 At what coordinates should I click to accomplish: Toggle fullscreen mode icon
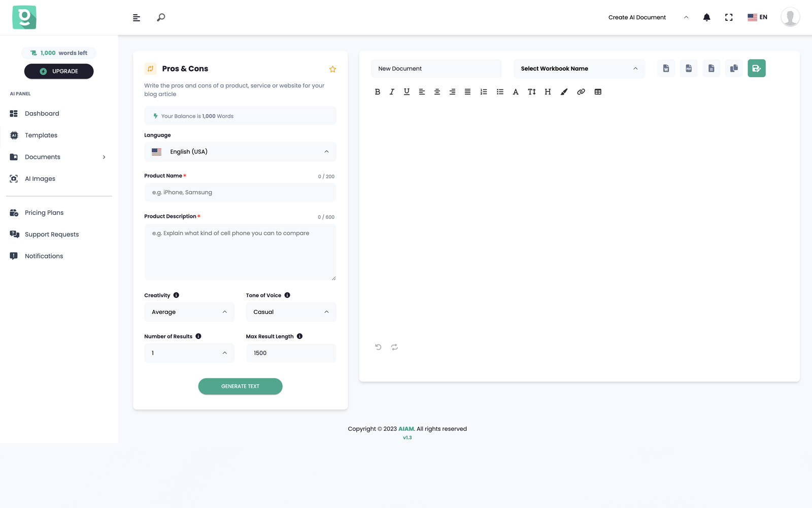729,17
